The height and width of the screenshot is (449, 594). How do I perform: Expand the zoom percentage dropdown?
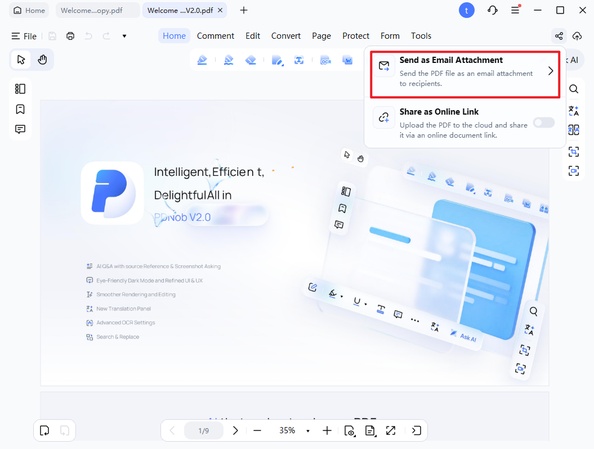tap(308, 431)
